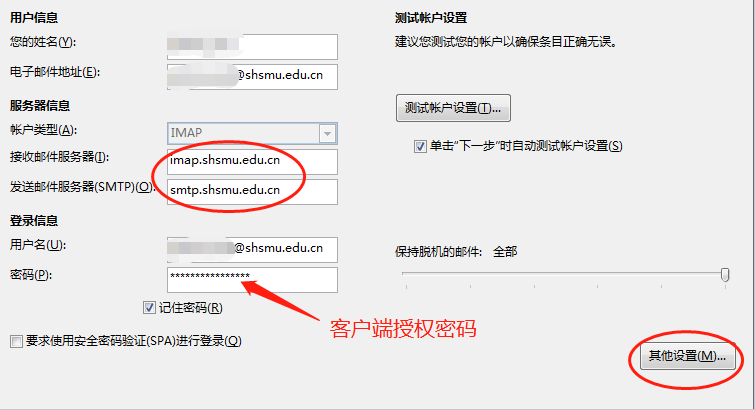Click into the 用户名 username field
Viewport: 755px width, 410px height.
tap(252, 250)
